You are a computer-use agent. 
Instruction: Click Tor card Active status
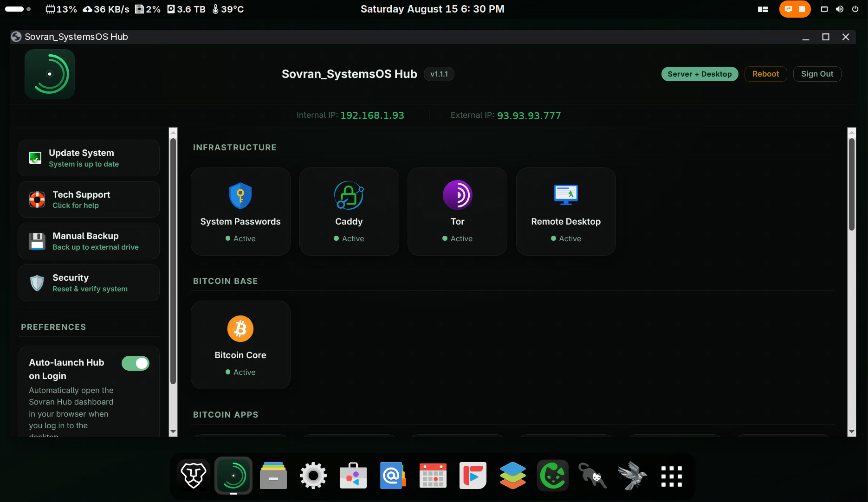(457, 238)
